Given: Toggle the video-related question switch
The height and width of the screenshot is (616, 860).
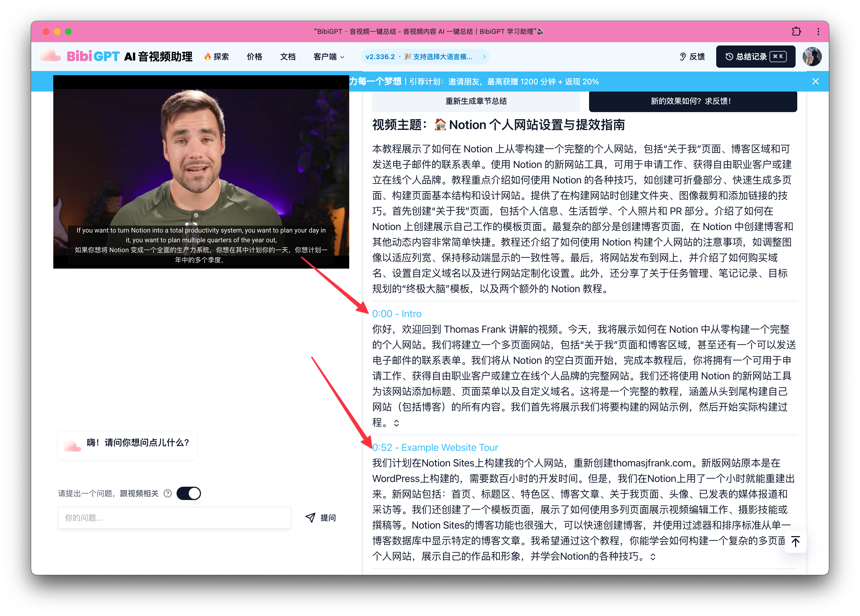Looking at the screenshot, I should tap(188, 493).
